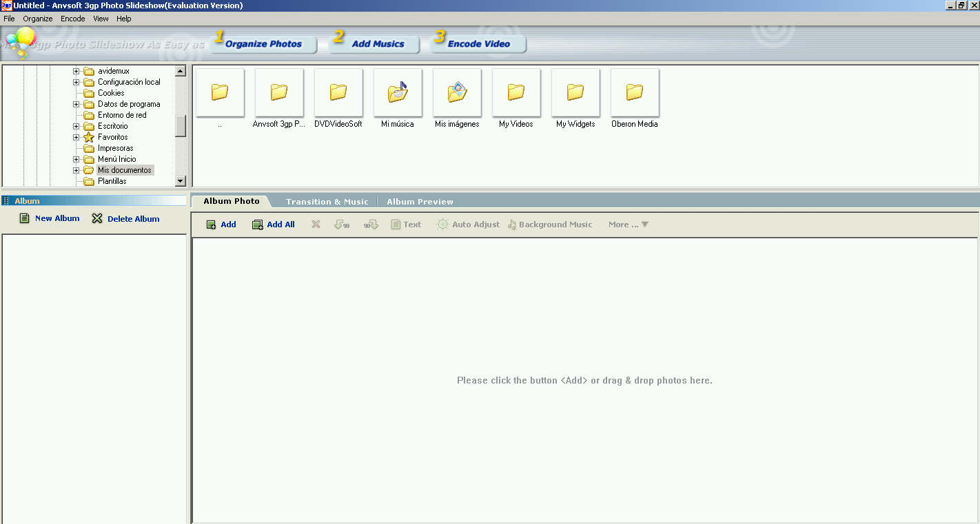Image resolution: width=980 pixels, height=524 pixels.
Task: Click the New Album icon button
Action: click(49, 218)
